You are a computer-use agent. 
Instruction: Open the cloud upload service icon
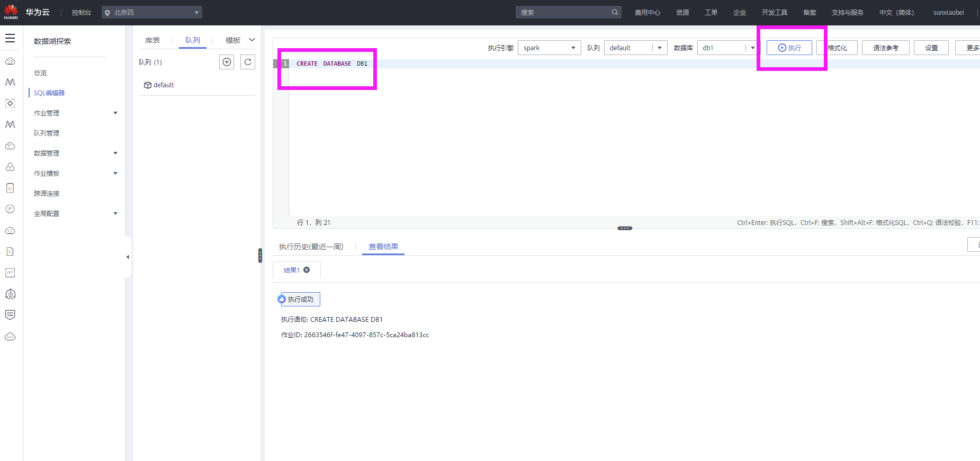(x=10, y=230)
